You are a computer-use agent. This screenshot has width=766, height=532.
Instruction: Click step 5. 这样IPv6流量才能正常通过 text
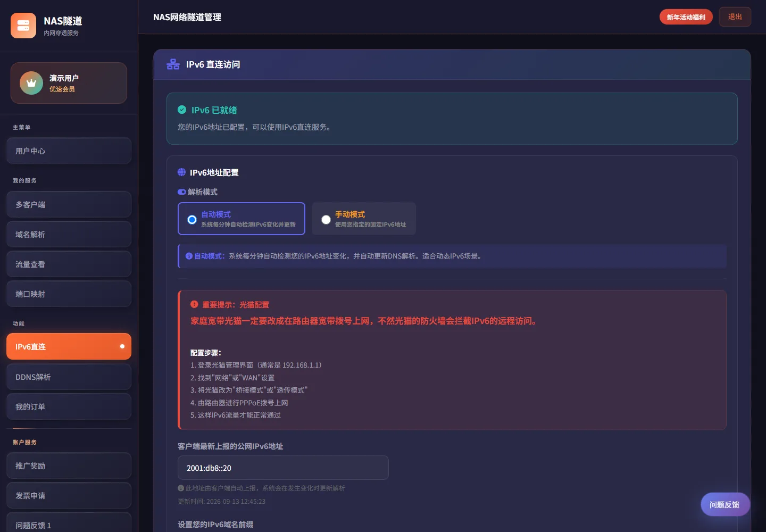tap(236, 415)
